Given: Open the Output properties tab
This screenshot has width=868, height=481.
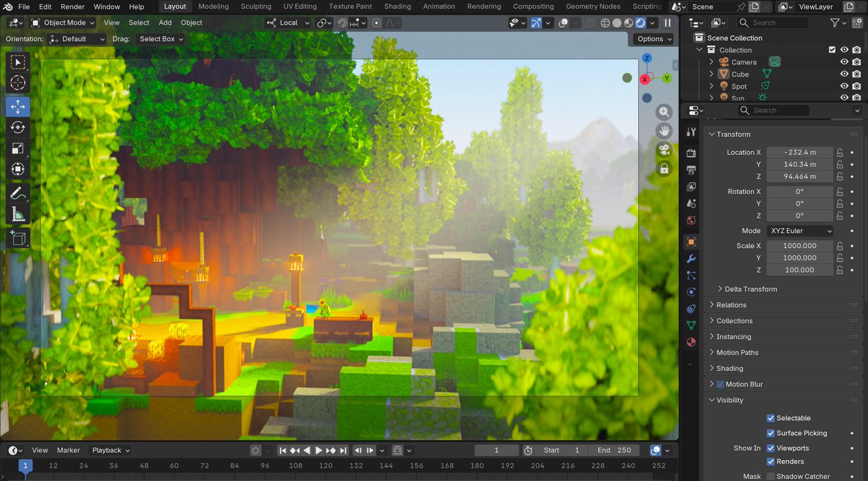Looking at the screenshot, I should point(691,170).
